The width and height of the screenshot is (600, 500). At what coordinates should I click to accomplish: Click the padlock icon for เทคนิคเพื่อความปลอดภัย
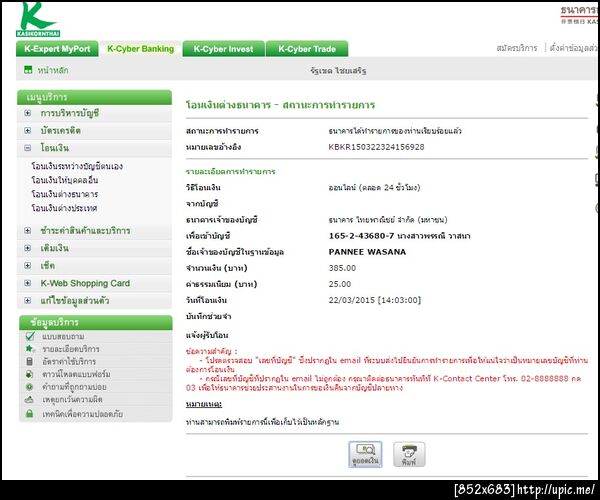29,414
